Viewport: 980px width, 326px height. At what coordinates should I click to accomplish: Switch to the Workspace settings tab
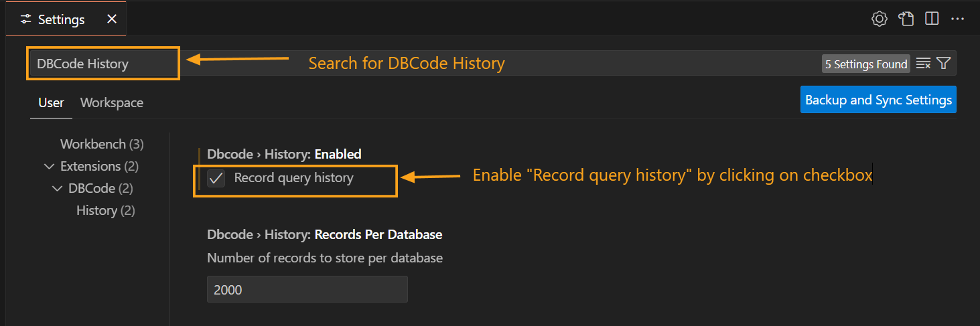click(112, 102)
